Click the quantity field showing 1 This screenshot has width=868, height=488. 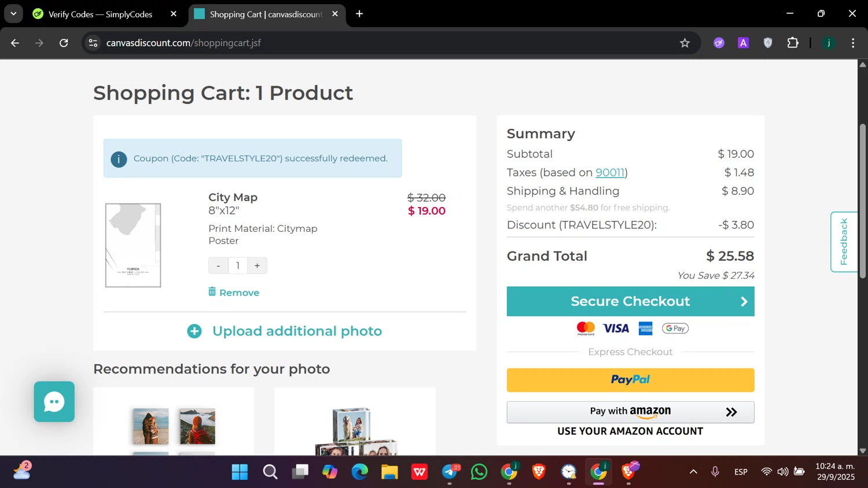click(238, 265)
